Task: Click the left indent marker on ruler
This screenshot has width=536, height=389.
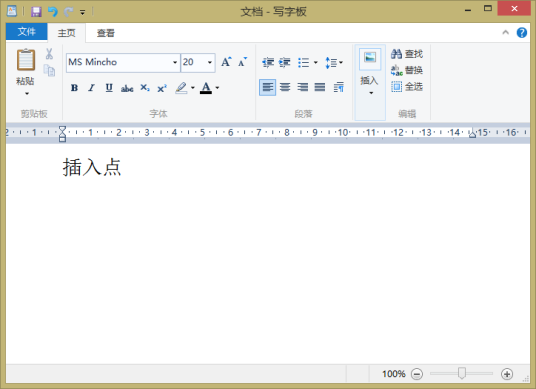Action: (62, 134)
